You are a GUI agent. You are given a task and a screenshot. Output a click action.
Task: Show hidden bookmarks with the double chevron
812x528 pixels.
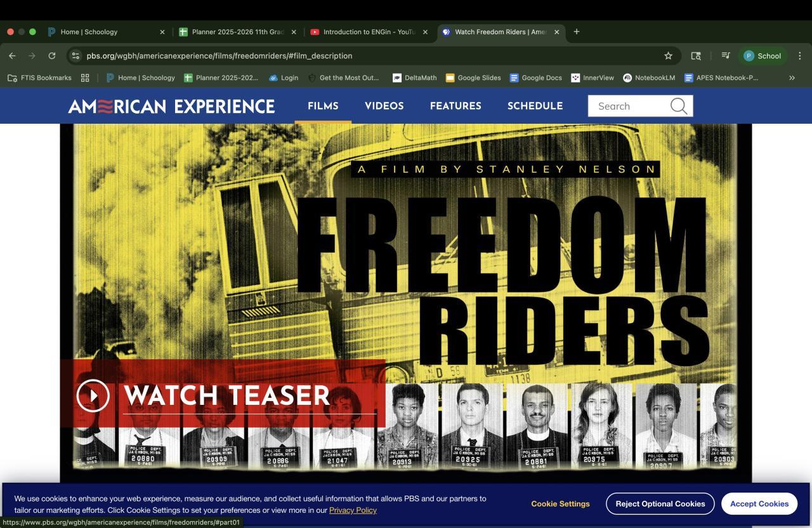[792, 77]
